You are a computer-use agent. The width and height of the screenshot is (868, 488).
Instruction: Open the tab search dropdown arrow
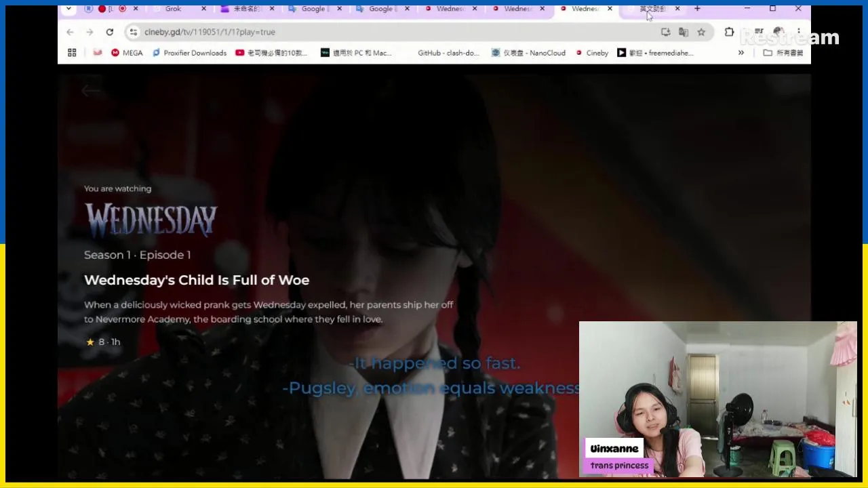click(68, 9)
